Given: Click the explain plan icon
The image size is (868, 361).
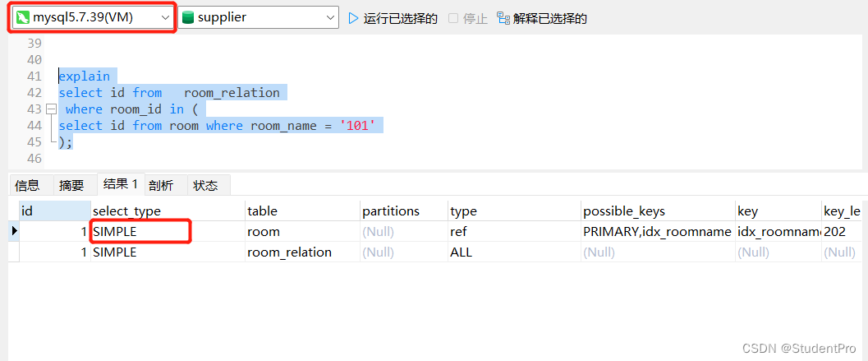Looking at the screenshot, I should 503,18.
